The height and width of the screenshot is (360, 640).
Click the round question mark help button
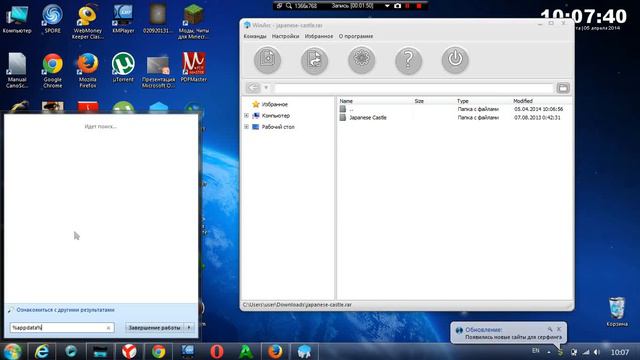(408, 60)
